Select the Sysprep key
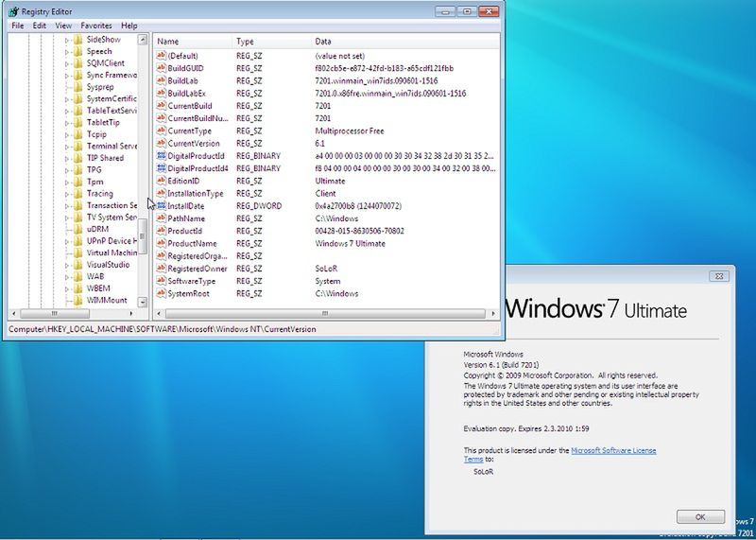Image resolution: width=756 pixels, height=540 pixels. click(100, 87)
